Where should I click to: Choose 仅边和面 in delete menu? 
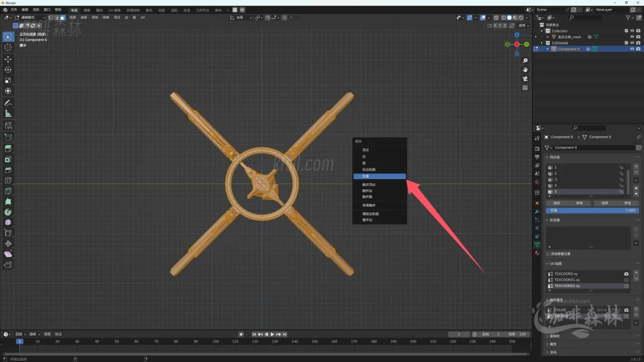coord(369,170)
